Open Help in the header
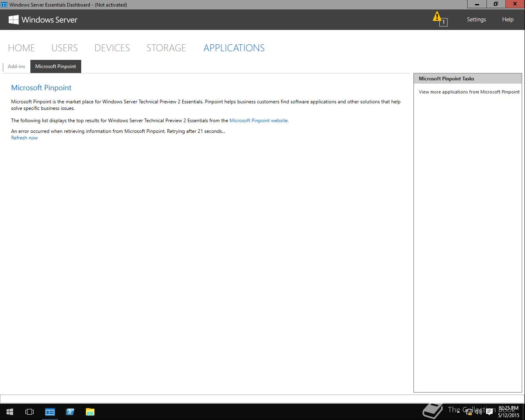The width and height of the screenshot is (525, 420). click(508, 19)
